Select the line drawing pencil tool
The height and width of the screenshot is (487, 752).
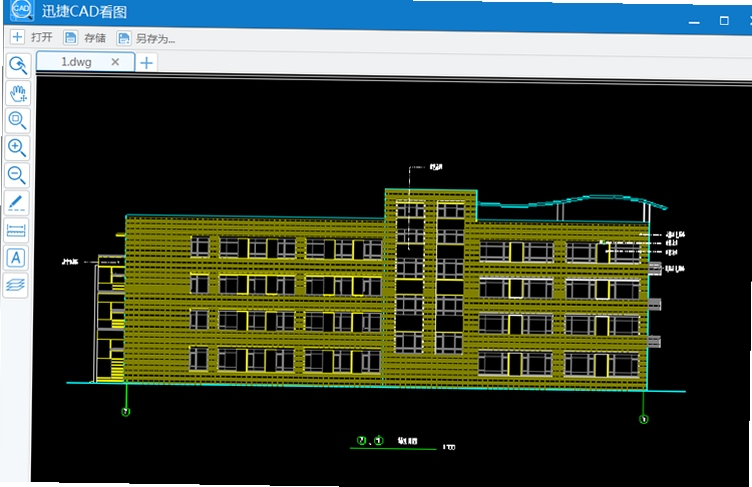(x=17, y=203)
